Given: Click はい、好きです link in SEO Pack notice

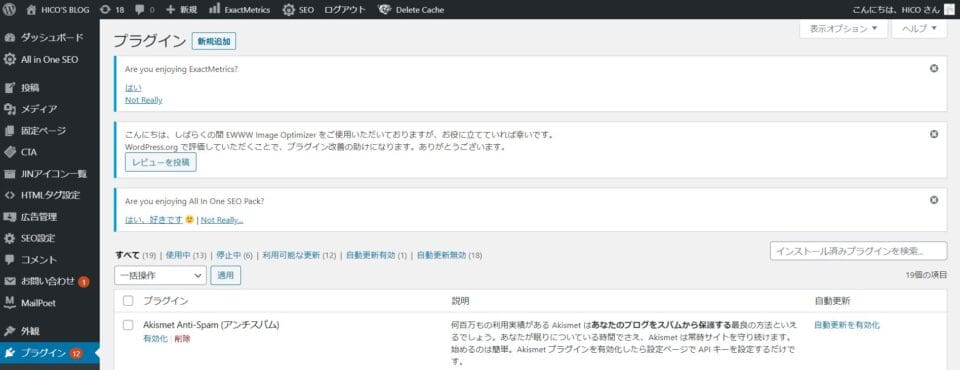Looking at the screenshot, I should [x=154, y=219].
